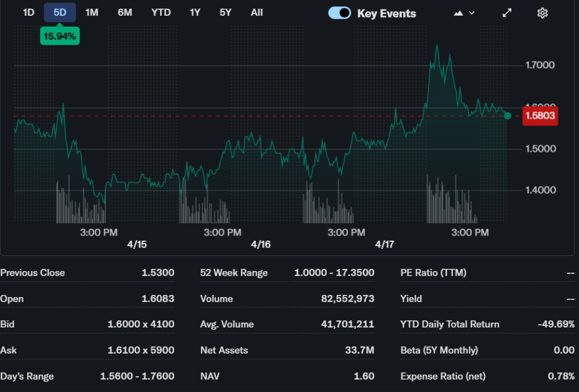The height and width of the screenshot is (392, 579).
Task: Click the 52 Week Range label
Action: point(234,273)
